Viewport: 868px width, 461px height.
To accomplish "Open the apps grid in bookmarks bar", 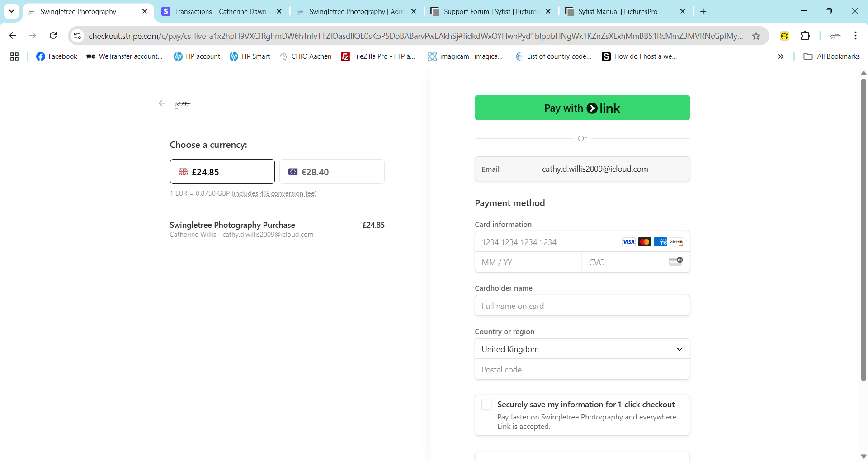I will [x=14, y=56].
